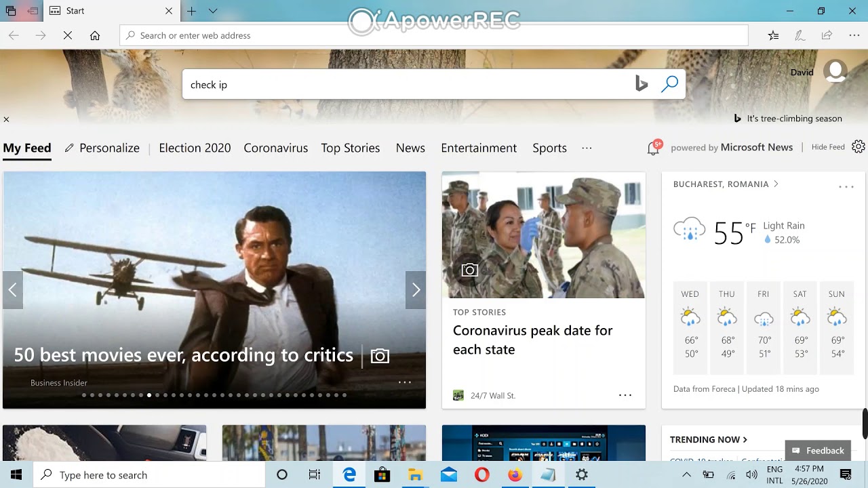Click the Add notes pen icon
Viewport: 868px width, 488px height.
(x=800, y=35)
